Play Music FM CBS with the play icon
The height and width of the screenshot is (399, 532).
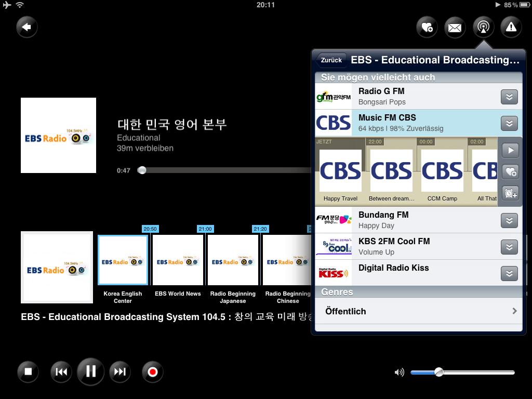pos(511,150)
